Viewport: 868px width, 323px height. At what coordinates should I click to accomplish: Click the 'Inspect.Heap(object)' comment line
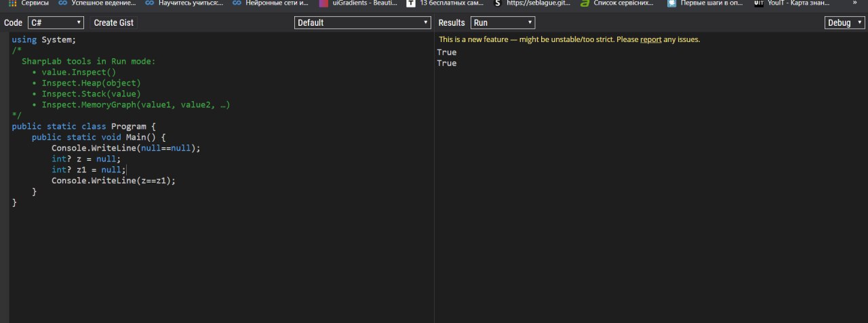coord(86,83)
